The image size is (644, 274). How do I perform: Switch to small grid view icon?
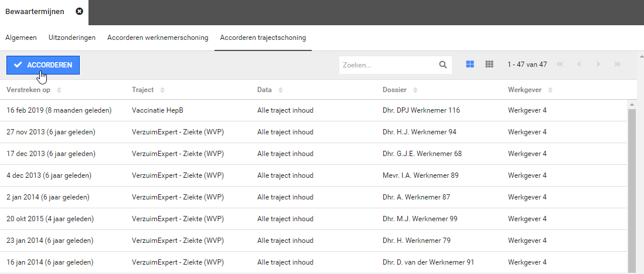click(489, 65)
